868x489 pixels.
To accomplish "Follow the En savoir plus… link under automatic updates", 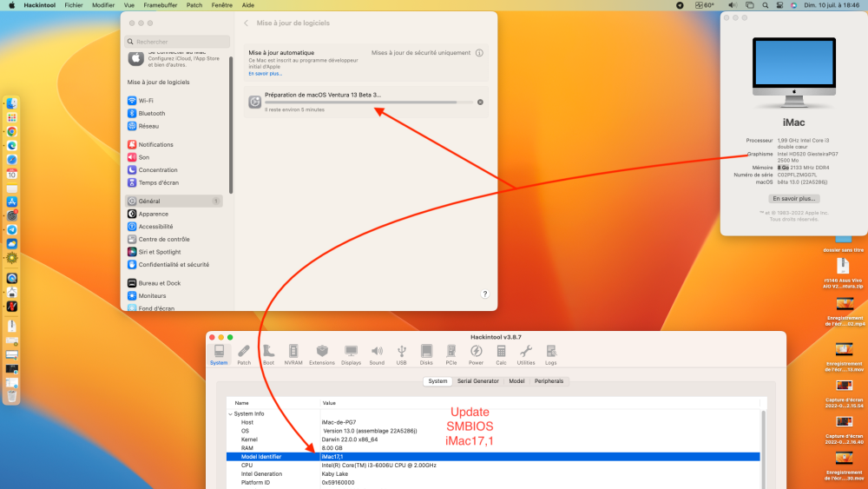I will pos(265,74).
